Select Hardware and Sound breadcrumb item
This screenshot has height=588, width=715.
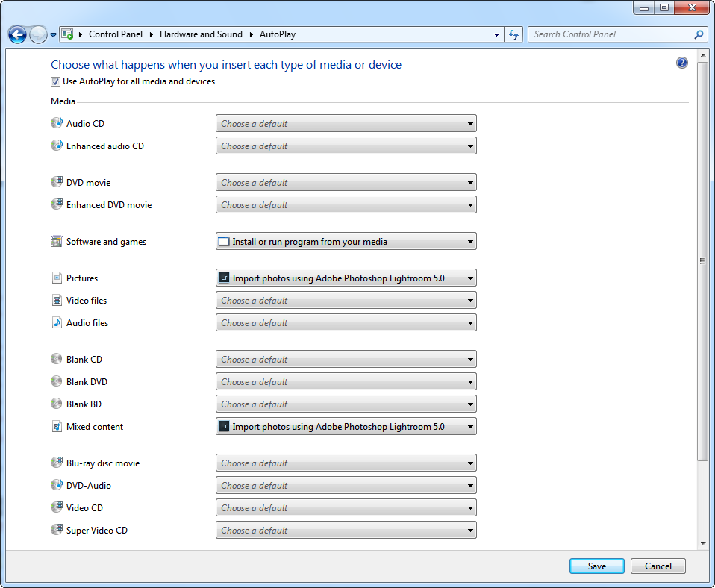tap(201, 34)
